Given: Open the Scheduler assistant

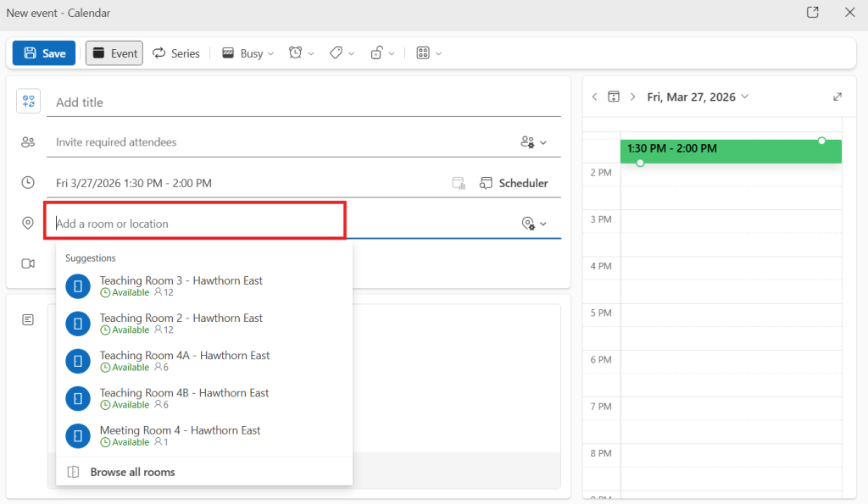Looking at the screenshot, I should [514, 183].
